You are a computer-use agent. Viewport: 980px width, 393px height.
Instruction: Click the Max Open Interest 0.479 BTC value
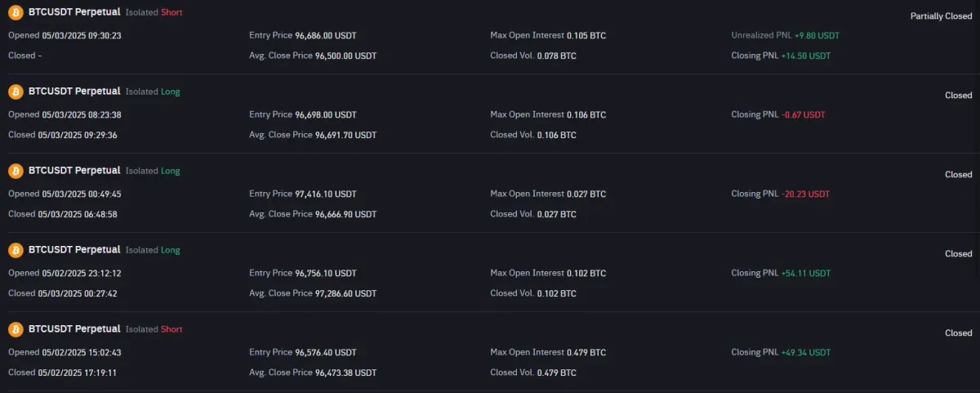point(586,353)
